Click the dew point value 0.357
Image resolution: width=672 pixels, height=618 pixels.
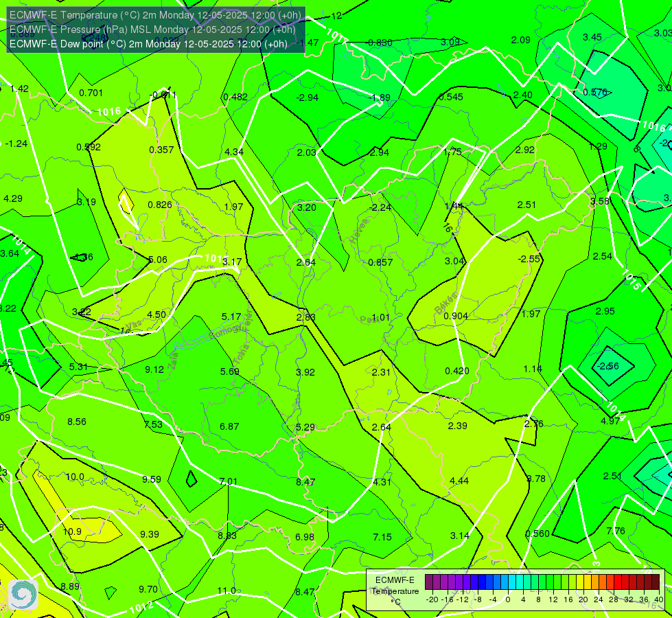point(161,150)
